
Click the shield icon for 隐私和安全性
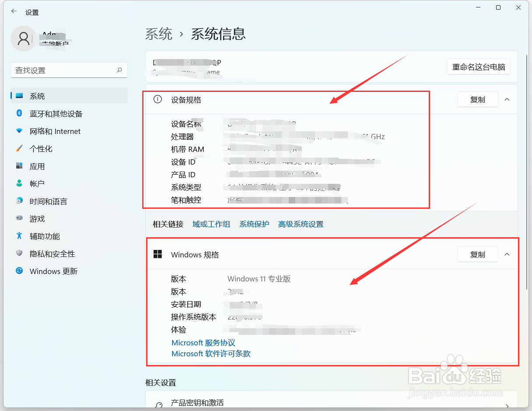[x=19, y=253]
